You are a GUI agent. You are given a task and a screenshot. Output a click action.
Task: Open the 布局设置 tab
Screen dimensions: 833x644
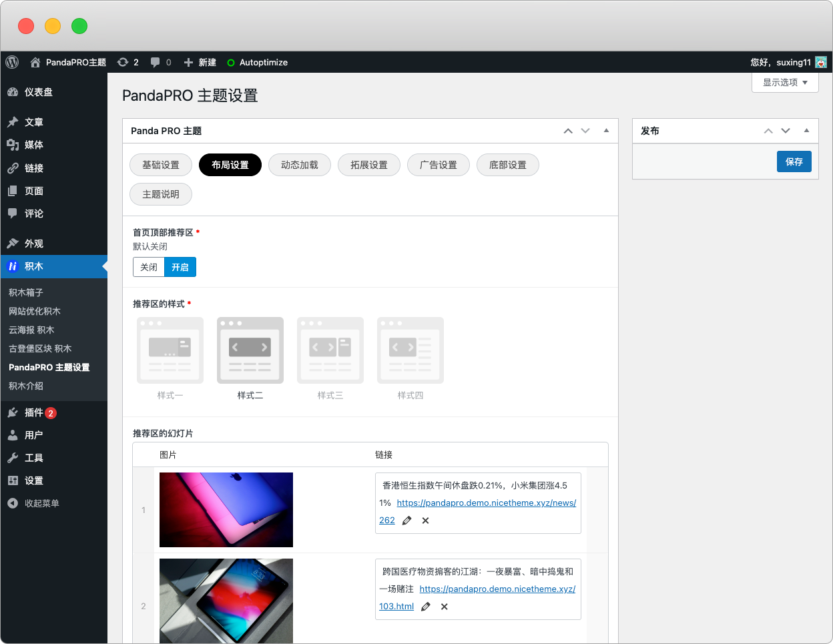(x=230, y=165)
